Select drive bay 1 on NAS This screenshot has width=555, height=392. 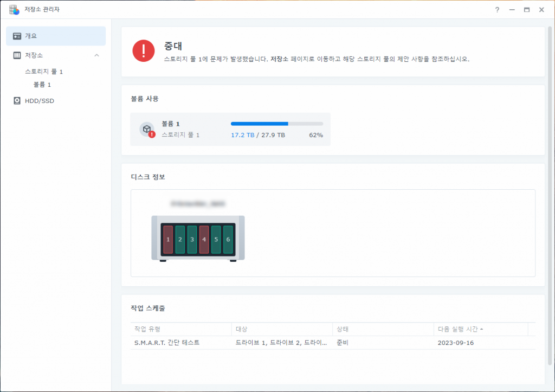[168, 240]
